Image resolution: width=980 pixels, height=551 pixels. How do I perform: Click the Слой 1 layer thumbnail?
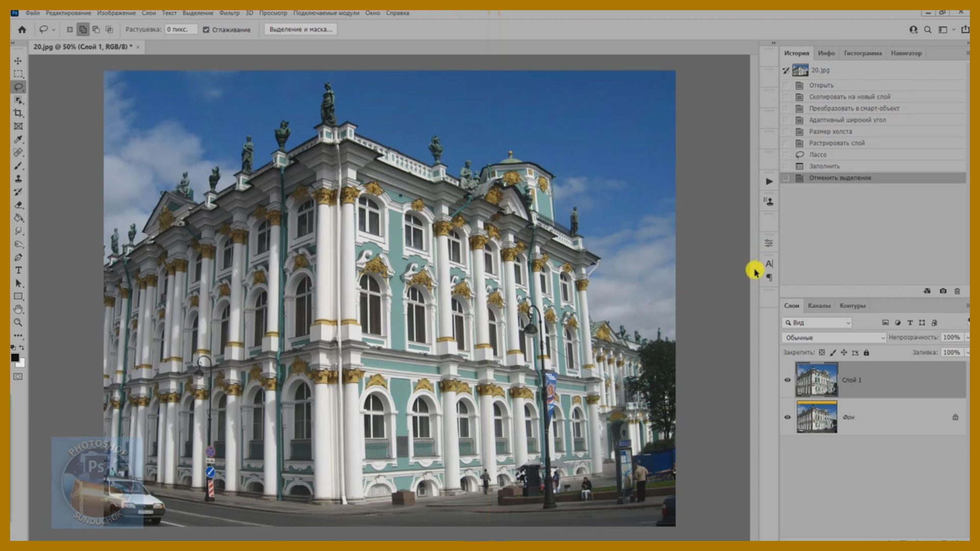(817, 380)
